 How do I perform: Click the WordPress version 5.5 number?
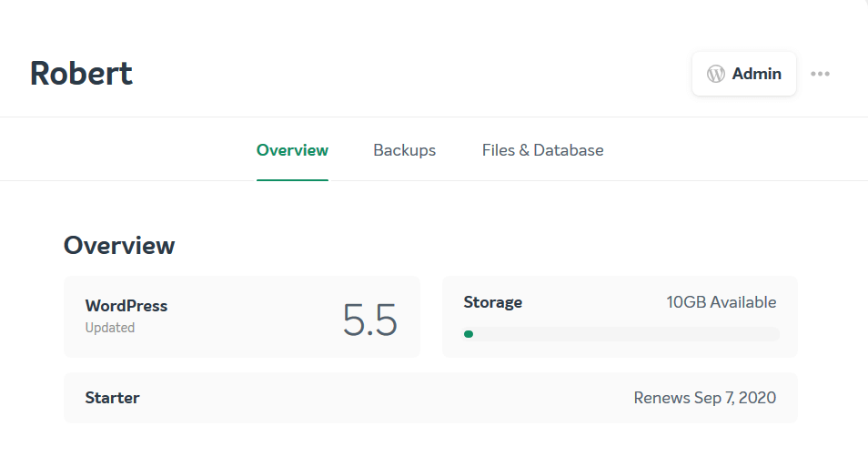pyautogui.click(x=369, y=320)
